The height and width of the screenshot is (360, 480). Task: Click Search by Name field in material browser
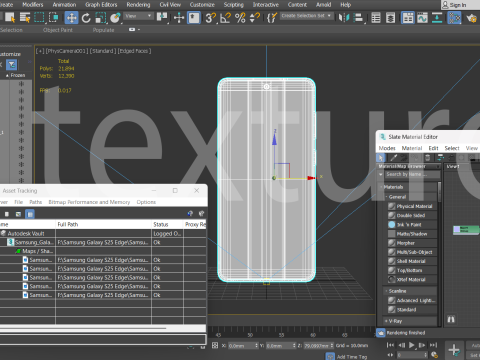tap(412, 174)
